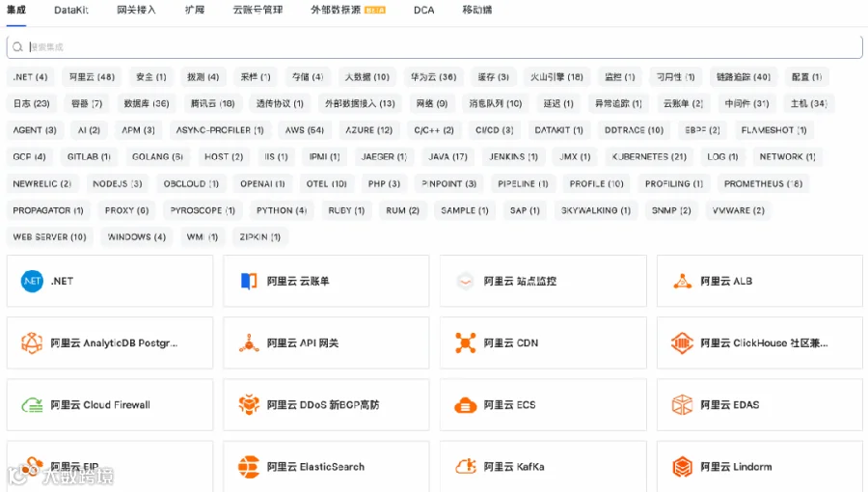868x492 pixels.
Task: Filter by the .NET (4) tag
Action: pos(31,77)
